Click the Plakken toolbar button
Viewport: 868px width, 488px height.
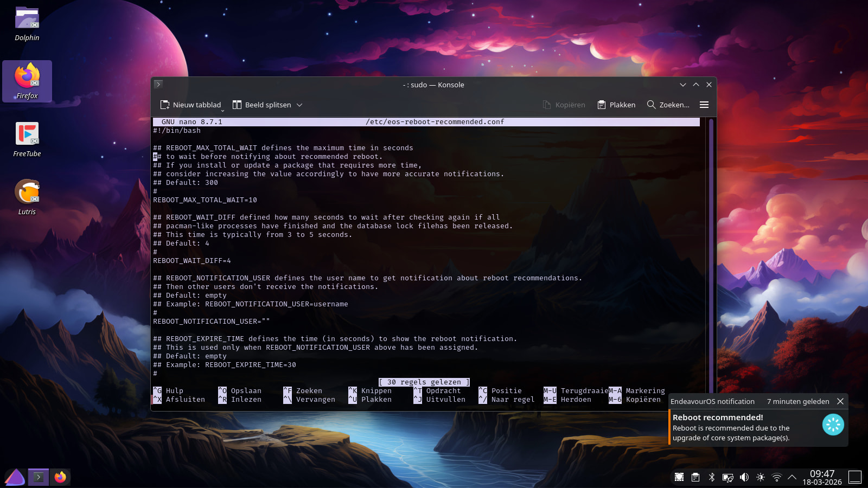pyautogui.click(x=616, y=105)
